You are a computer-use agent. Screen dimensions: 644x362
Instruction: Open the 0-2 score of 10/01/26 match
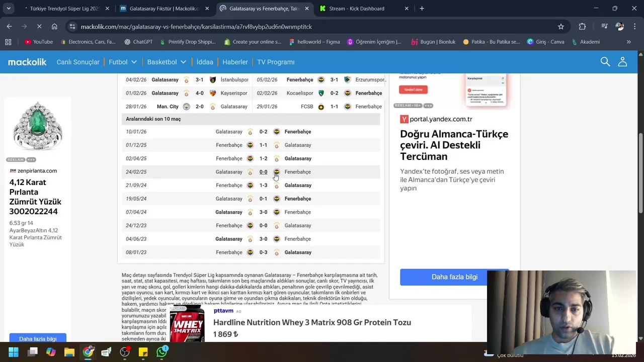[x=263, y=132]
